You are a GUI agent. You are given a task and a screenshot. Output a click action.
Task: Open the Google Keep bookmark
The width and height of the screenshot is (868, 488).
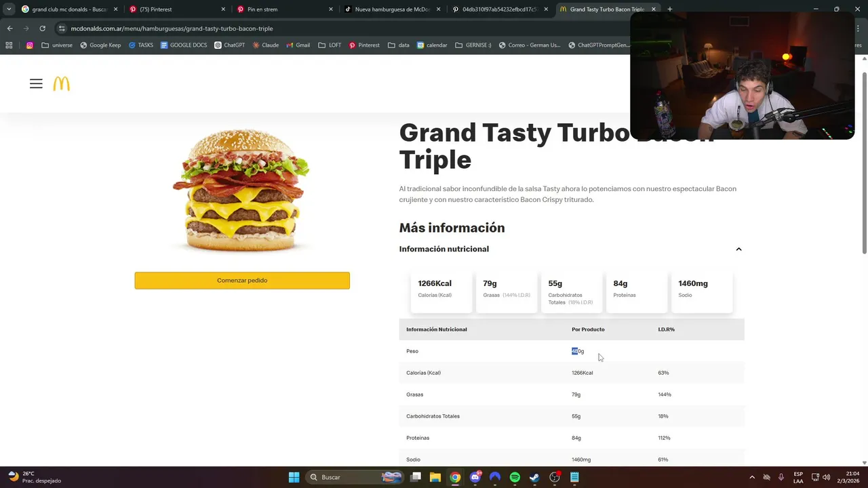point(100,45)
